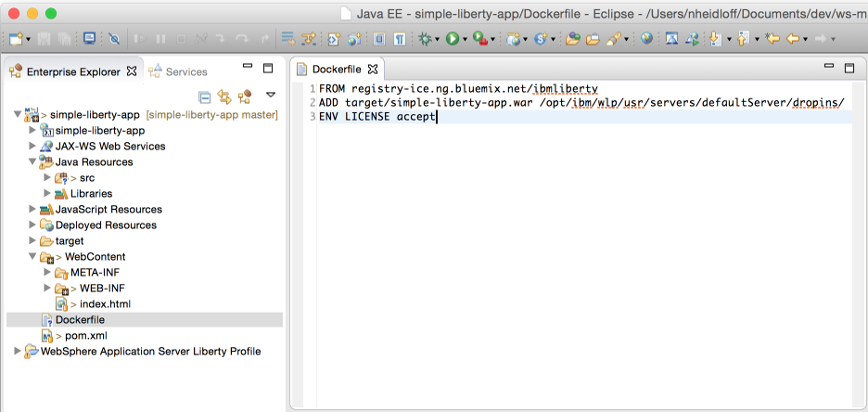Viewport: 868px width, 412px height.
Task: Click the Save toolbar icon
Action: pyautogui.click(x=44, y=39)
